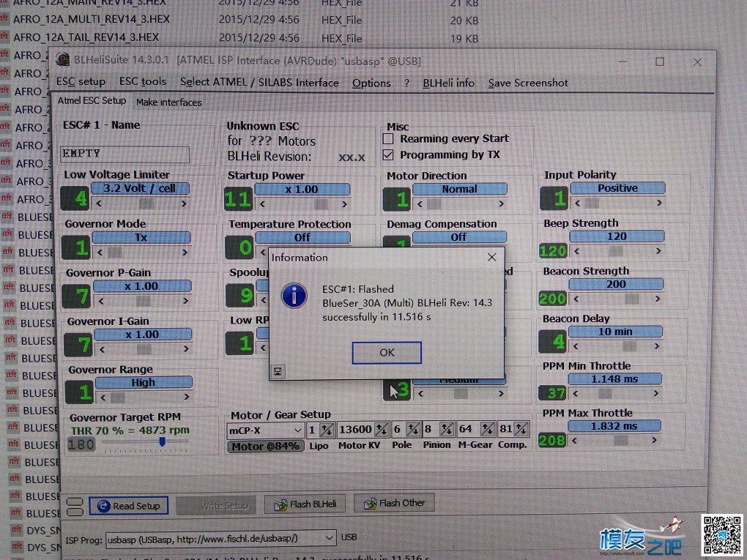Image resolution: width=747 pixels, height=560 pixels.
Task: Increase PPM Max Throttle with right arrow
Action: point(655,440)
